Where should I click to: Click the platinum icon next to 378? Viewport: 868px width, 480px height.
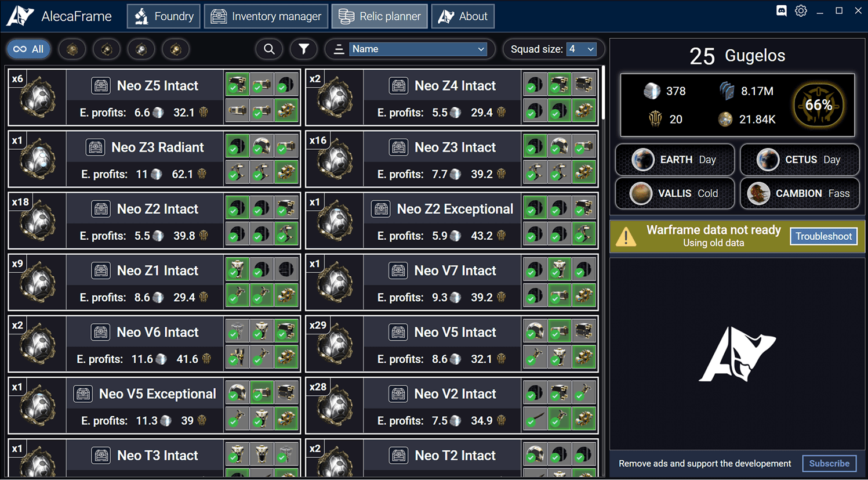click(x=652, y=91)
